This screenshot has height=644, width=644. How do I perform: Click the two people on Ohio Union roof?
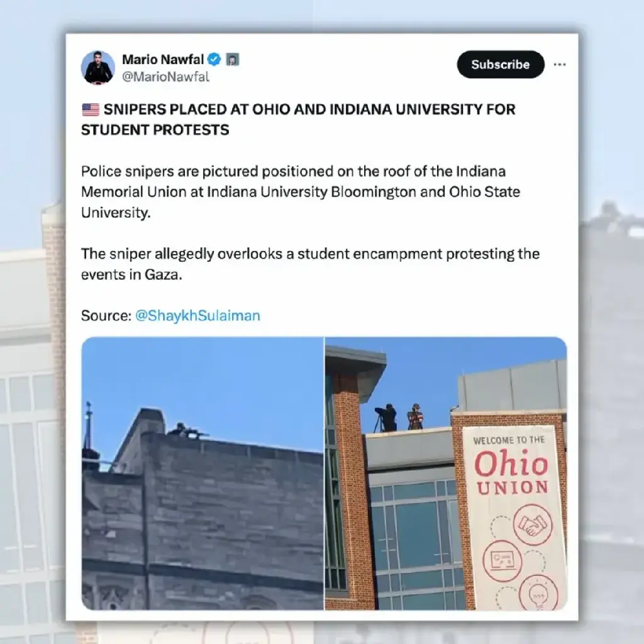point(398,418)
